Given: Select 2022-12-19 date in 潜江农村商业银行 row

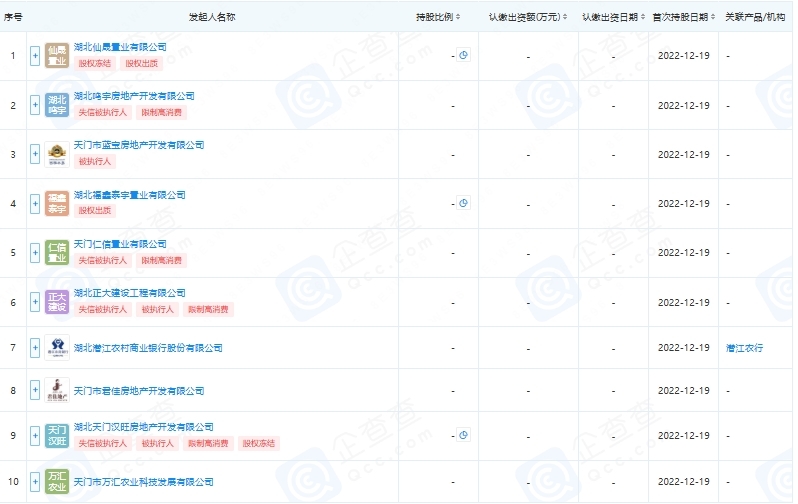Looking at the screenshot, I should [x=683, y=348].
